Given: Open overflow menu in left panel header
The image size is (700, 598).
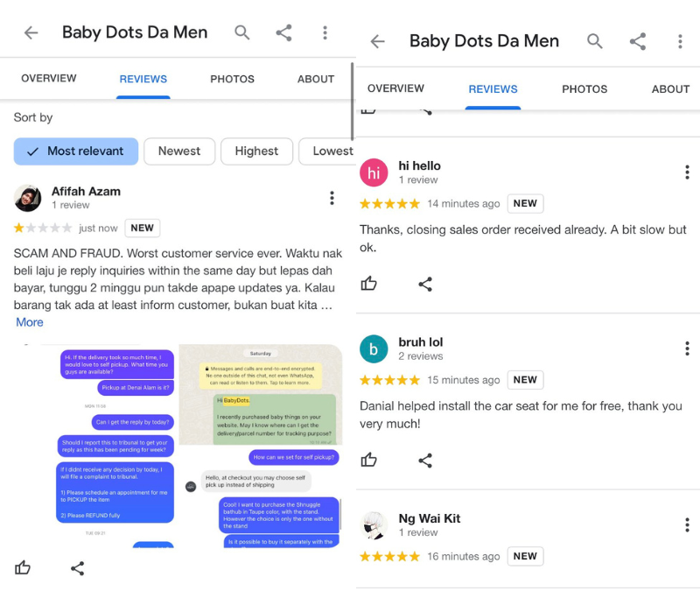Looking at the screenshot, I should click(x=325, y=32).
